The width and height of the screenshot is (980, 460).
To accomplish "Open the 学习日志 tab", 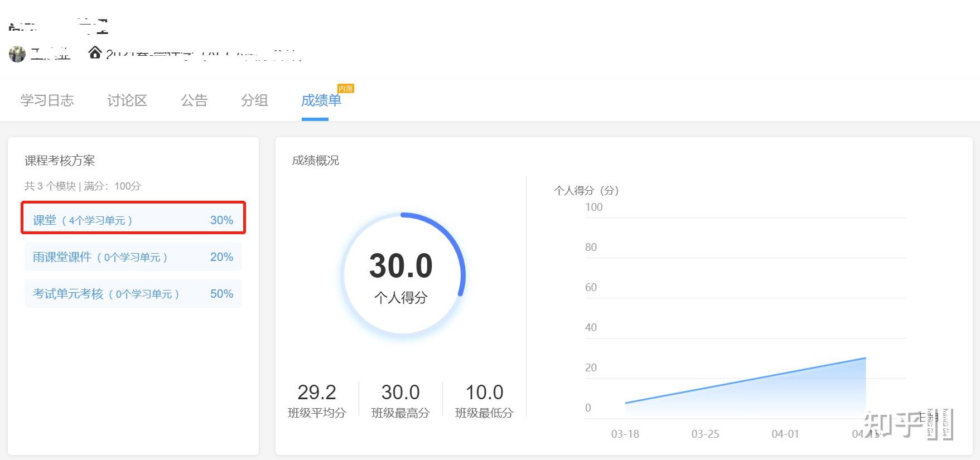I will [47, 100].
